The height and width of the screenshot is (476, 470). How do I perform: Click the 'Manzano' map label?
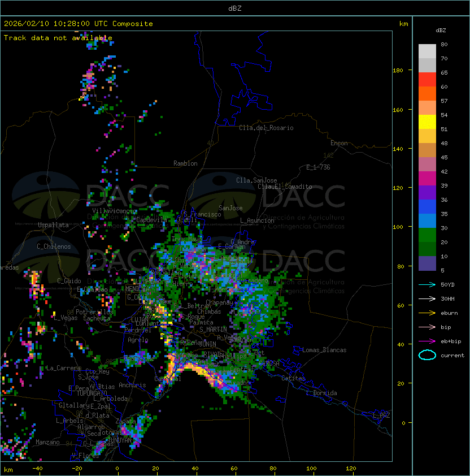[x=47, y=442]
